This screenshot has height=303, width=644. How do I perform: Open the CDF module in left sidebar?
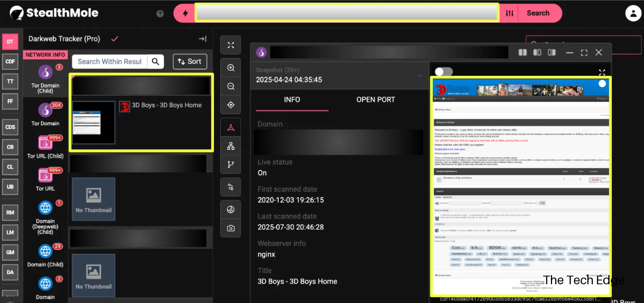[10, 61]
